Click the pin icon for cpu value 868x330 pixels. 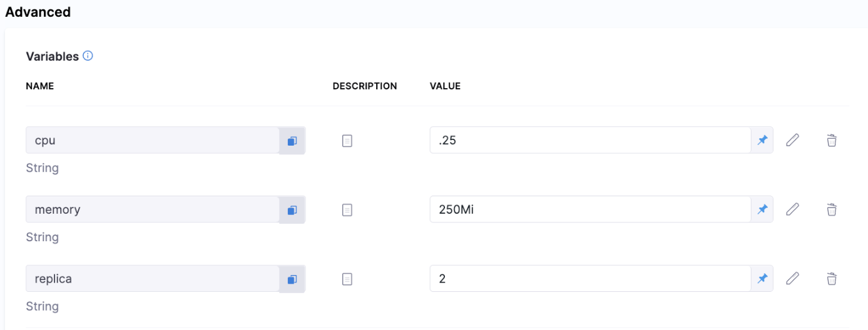coord(762,141)
